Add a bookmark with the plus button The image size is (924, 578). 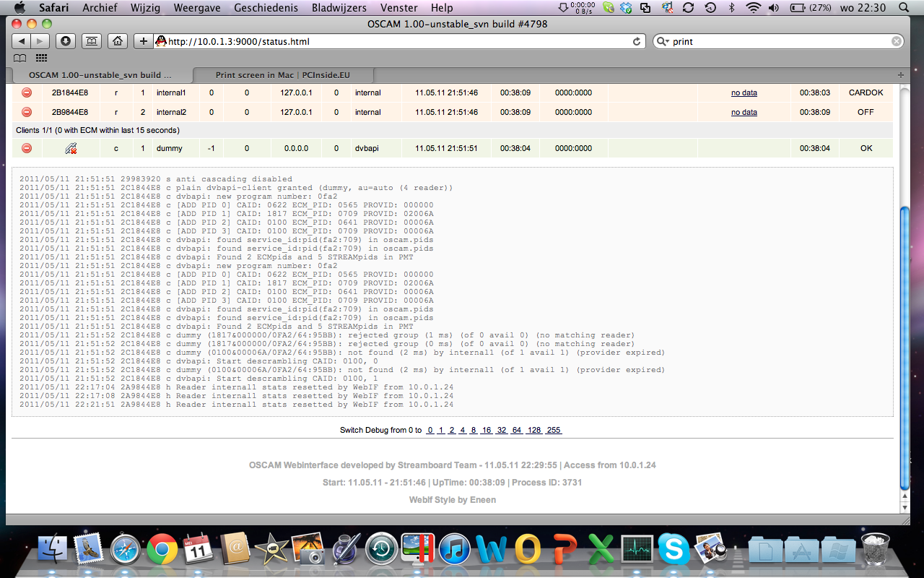click(x=143, y=41)
